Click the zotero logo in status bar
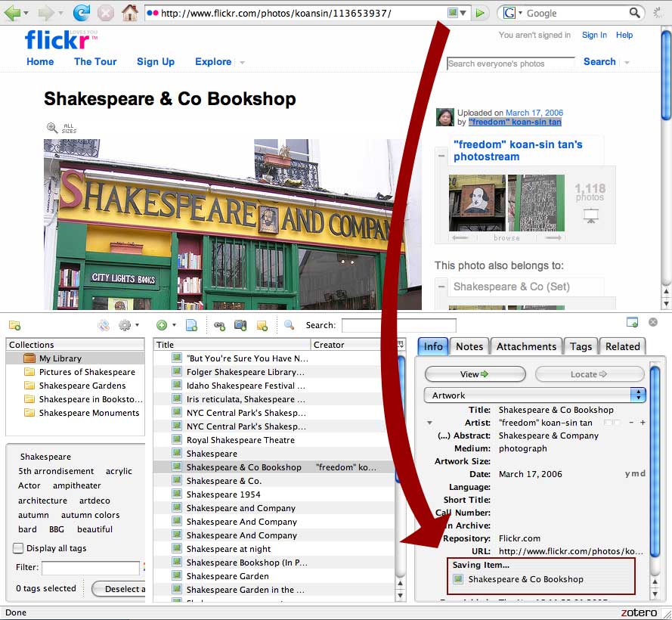 point(639,612)
